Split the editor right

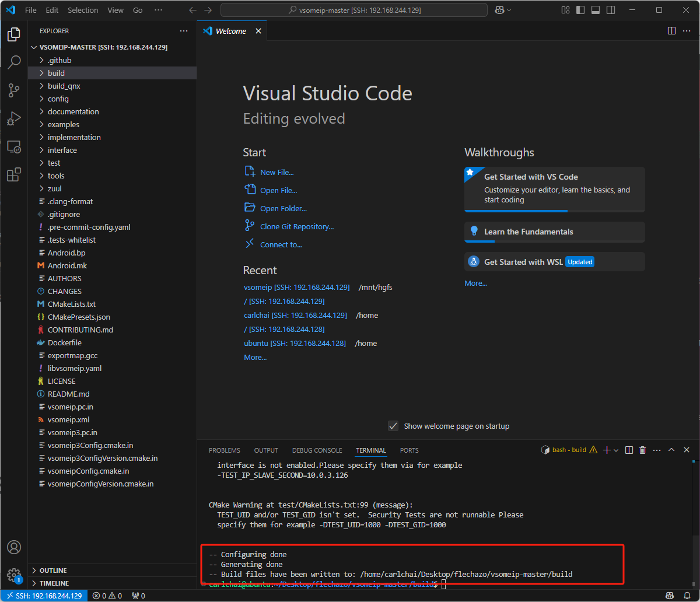coord(671,31)
